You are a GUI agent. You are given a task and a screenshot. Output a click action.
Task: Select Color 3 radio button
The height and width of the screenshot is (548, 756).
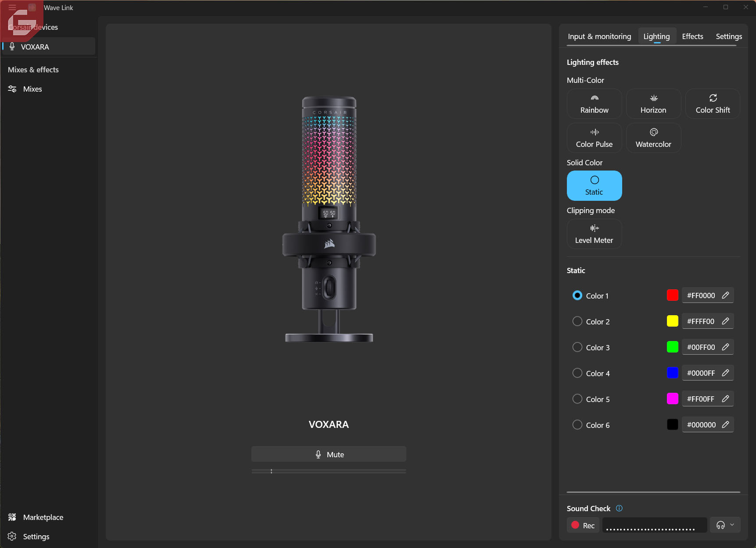pos(577,347)
